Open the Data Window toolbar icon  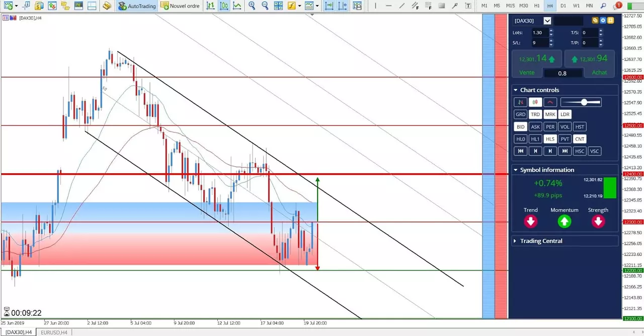(52, 6)
